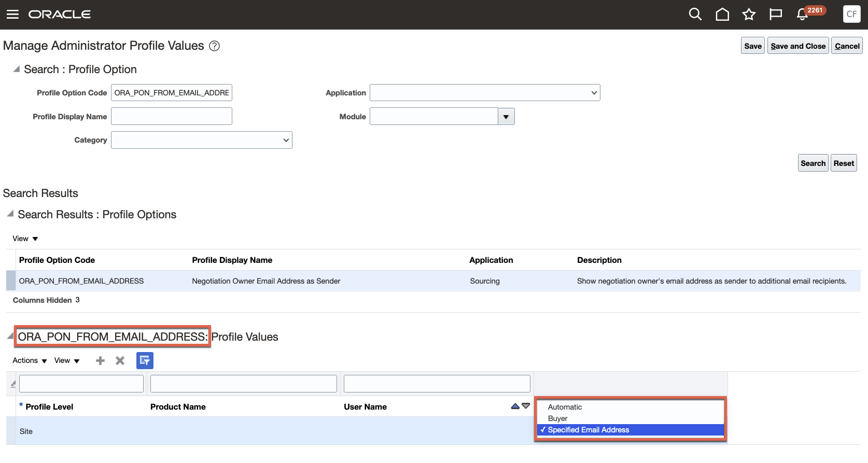
Task: Click the User Name column header
Action: pyautogui.click(x=365, y=407)
